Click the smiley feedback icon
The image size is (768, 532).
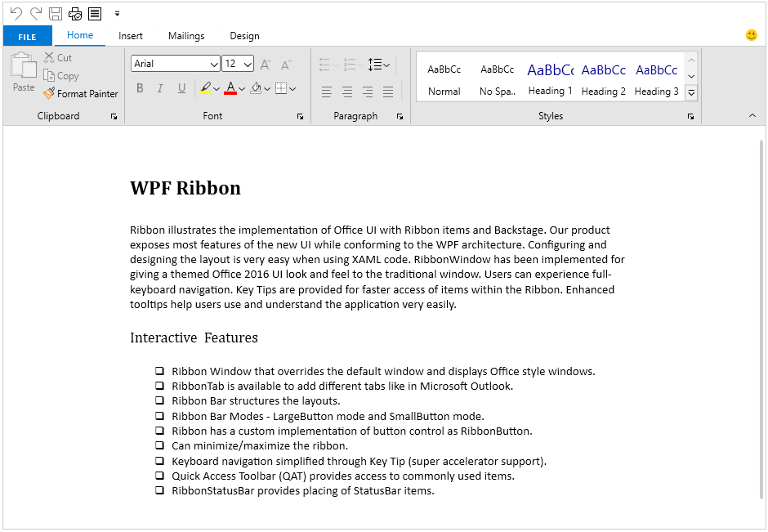tap(751, 35)
